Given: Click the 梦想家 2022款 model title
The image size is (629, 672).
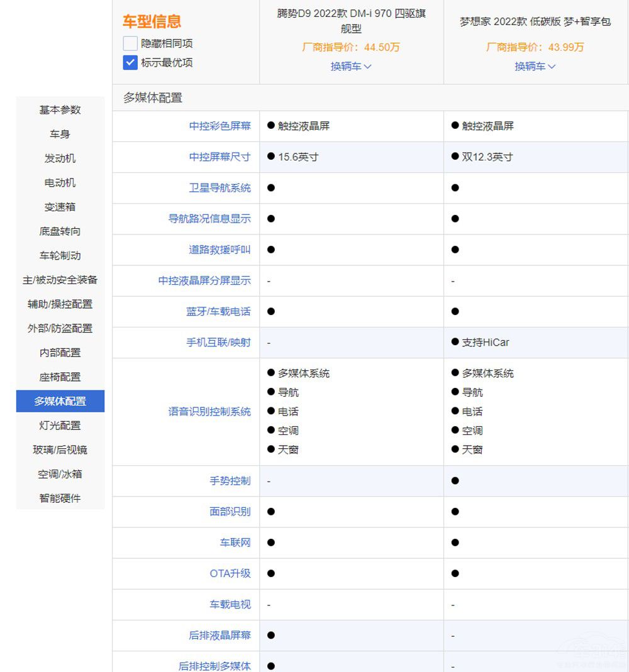Looking at the screenshot, I should click(x=535, y=21).
